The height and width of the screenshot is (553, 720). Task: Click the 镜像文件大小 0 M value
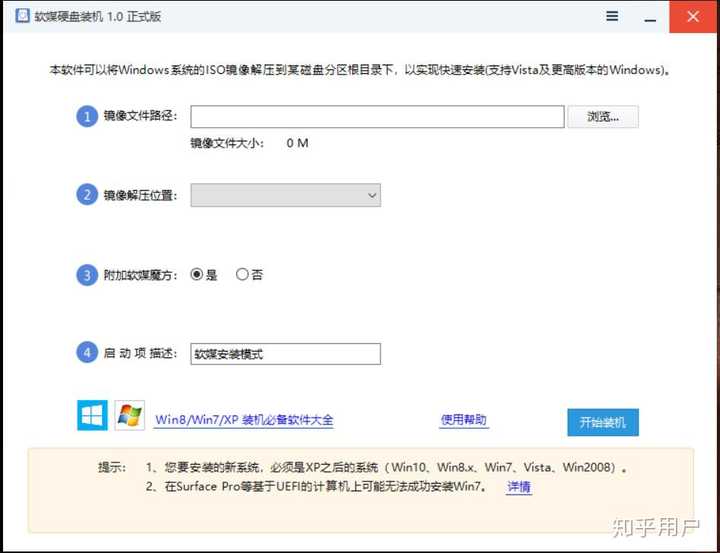298,143
